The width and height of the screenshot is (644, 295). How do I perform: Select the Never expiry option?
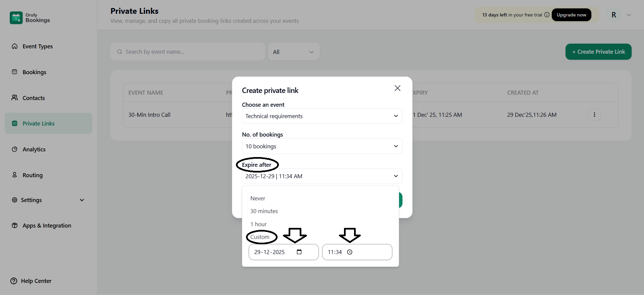(x=258, y=198)
